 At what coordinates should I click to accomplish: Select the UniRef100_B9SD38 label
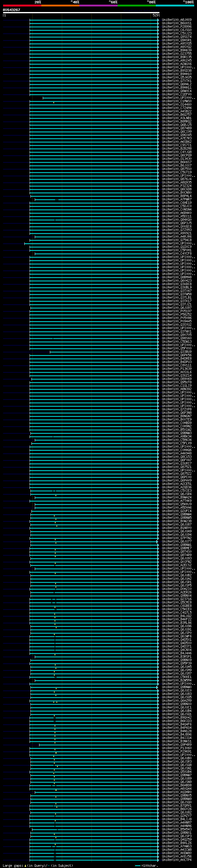tap(176, 71)
